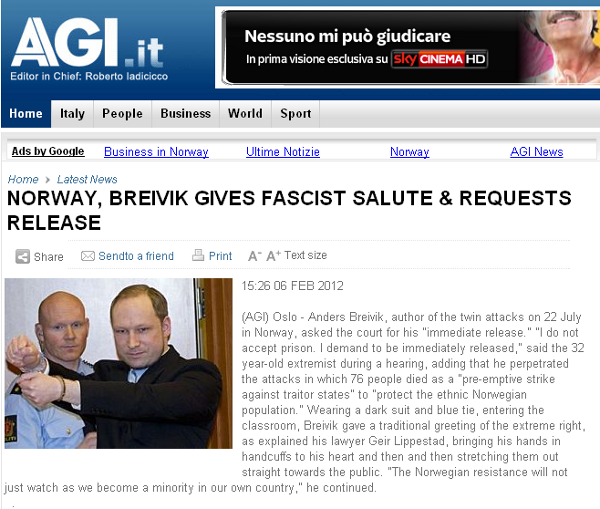
Task: Click the Norway ad link
Action: [x=409, y=152]
